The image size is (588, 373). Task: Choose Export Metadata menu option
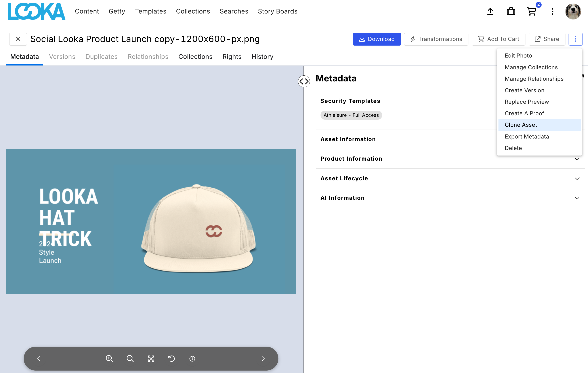tap(527, 137)
